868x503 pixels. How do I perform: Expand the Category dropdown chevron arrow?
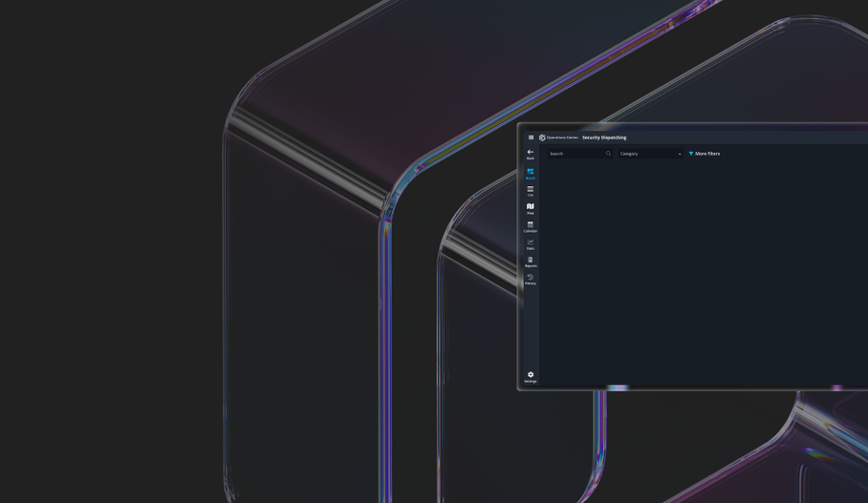(680, 154)
